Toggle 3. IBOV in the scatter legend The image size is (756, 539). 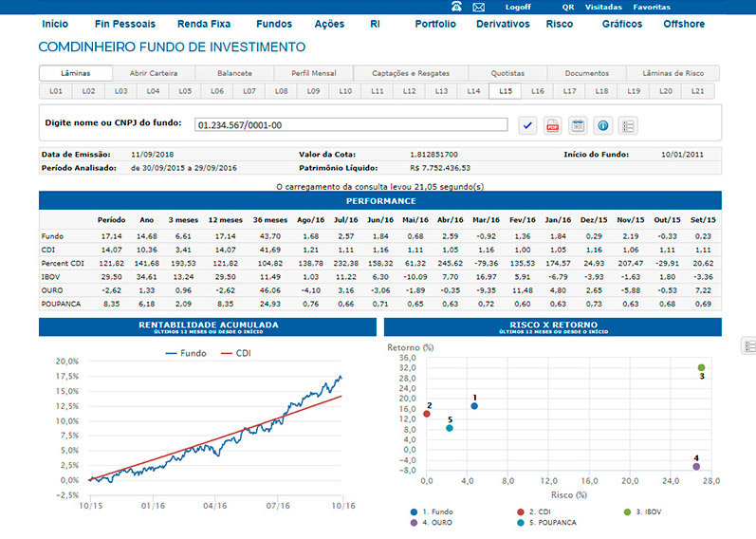click(x=643, y=512)
